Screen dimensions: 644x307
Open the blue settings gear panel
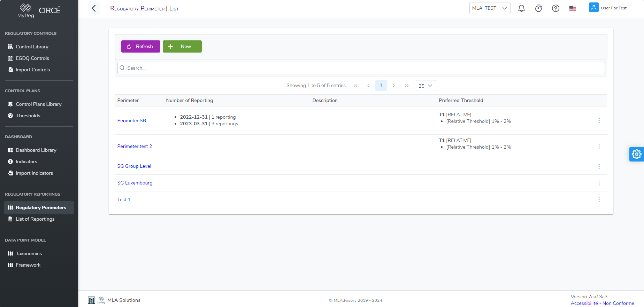[x=636, y=154]
